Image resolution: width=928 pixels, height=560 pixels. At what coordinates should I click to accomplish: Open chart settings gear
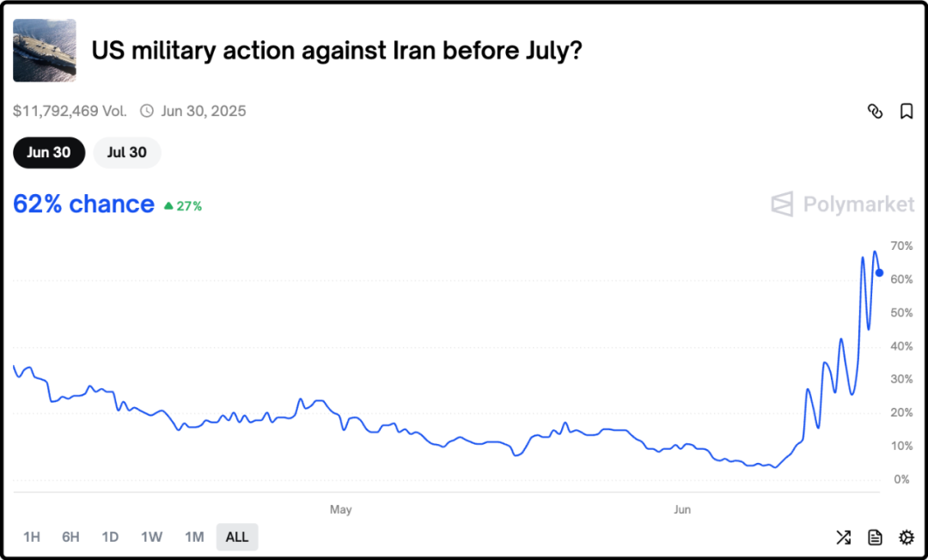point(907,537)
